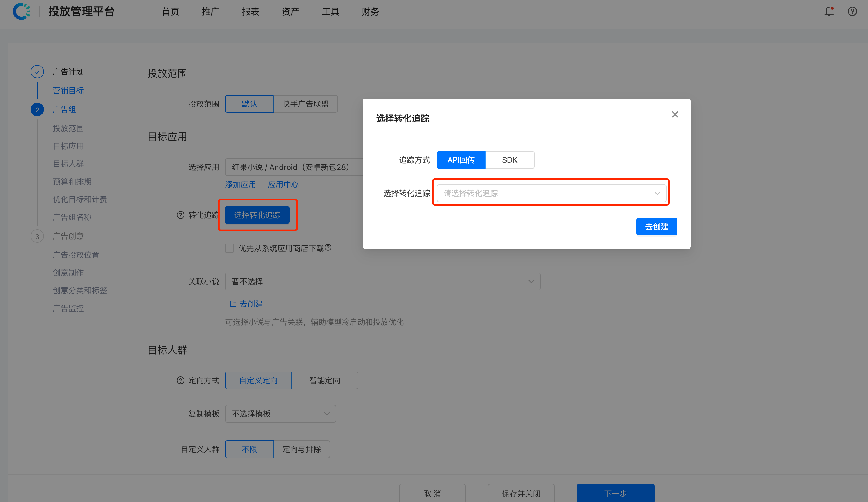The image size is (868, 502).
Task: Jump to 优化目标和计费 in sidebar
Action: click(x=80, y=199)
